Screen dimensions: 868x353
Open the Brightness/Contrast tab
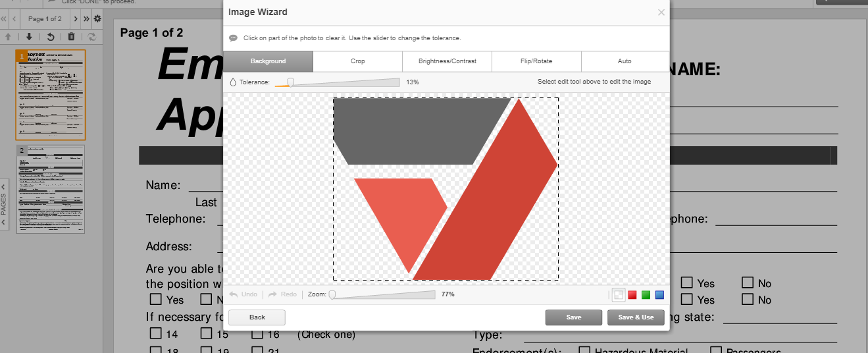pyautogui.click(x=447, y=61)
